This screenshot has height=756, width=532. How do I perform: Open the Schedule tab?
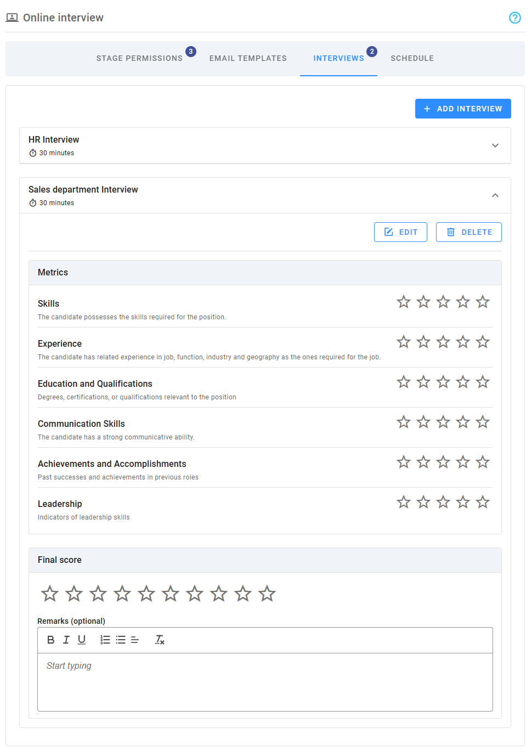point(412,58)
